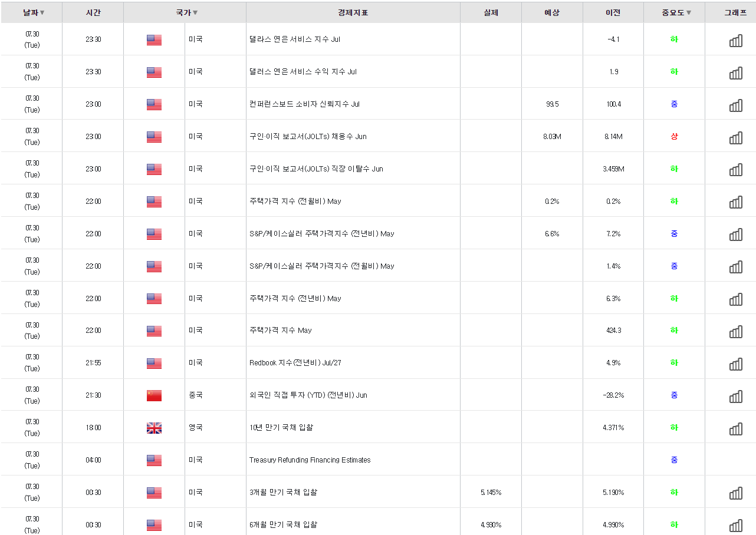Sort by 날짜 column dropdown arrow
The image size is (756, 535).
point(42,13)
